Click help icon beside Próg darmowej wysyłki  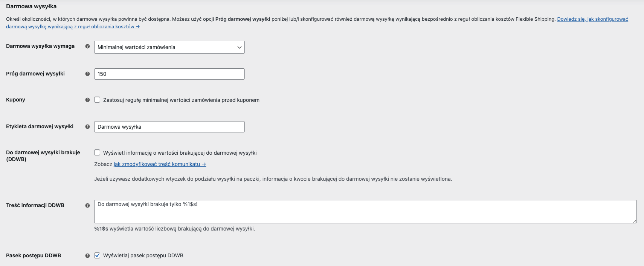pyautogui.click(x=87, y=74)
